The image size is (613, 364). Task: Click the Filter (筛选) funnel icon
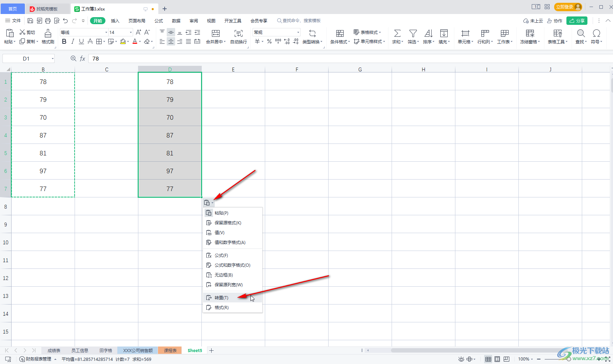413,33
